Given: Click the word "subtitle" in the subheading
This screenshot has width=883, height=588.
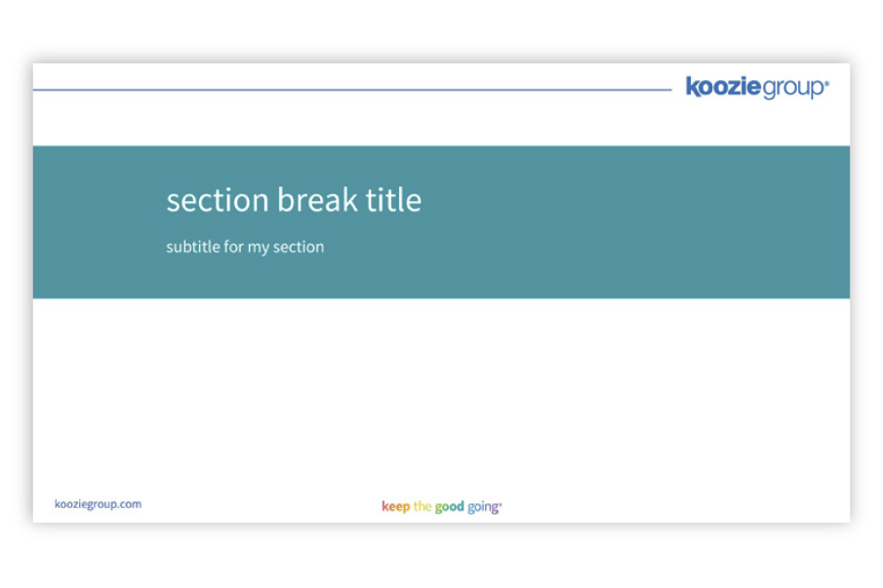Looking at the screenshot, I should 192,248.
